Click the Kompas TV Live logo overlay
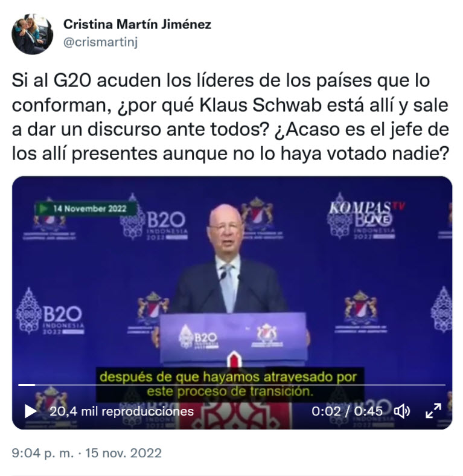The height and width of the screenshot is (476, 463). click(x=367, y=212)
